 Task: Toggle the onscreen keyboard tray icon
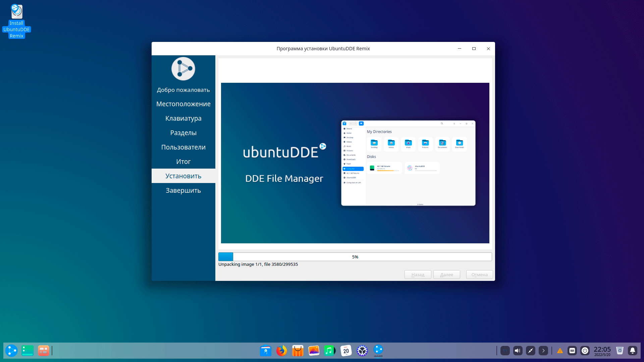pyautogui.click(x=572, y=351)
